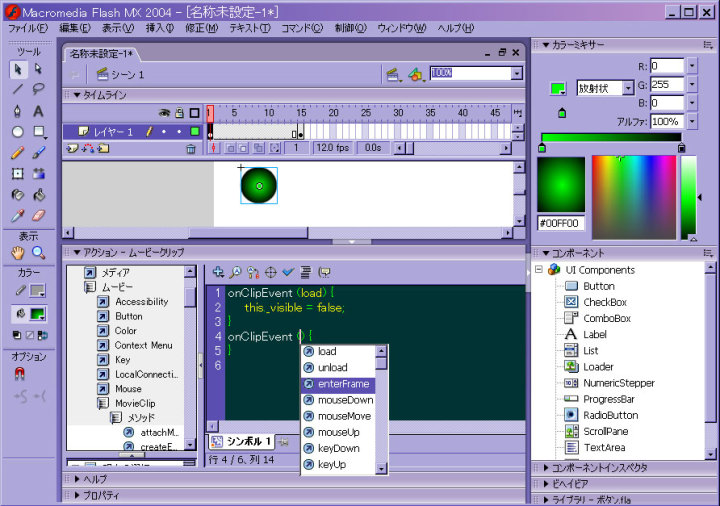The width and height of the screenshot is (720, 506).
Task: Select the Eraser tool
Action: click(39, 215)
